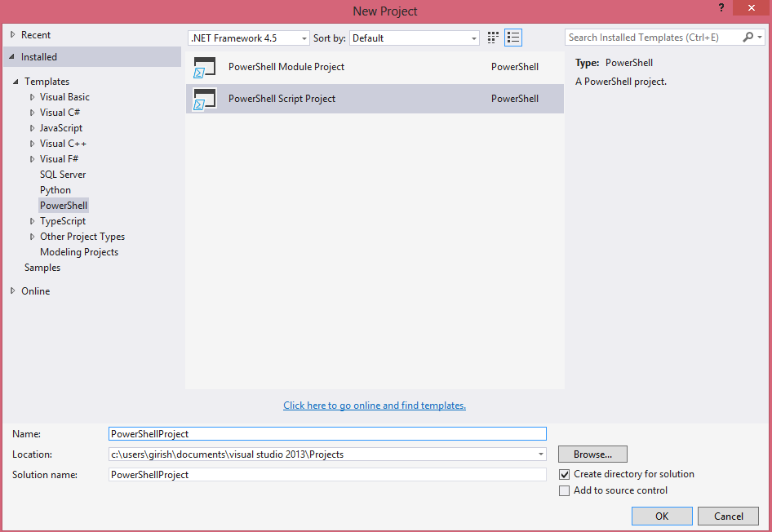The image size is (772, 532).
Task: Select SQL Server templates
Action: point(63,175)
